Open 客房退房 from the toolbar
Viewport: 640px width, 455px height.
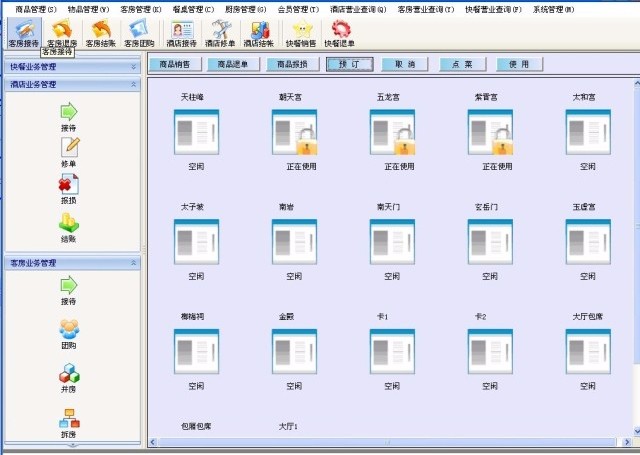point(62,33)
